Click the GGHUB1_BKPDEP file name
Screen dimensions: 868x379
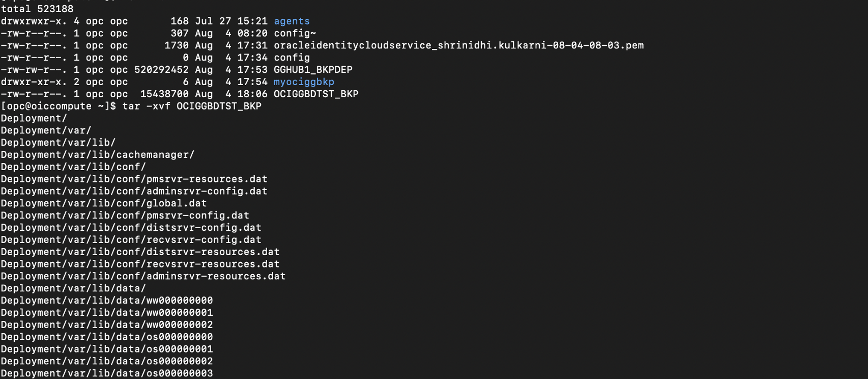313,69
